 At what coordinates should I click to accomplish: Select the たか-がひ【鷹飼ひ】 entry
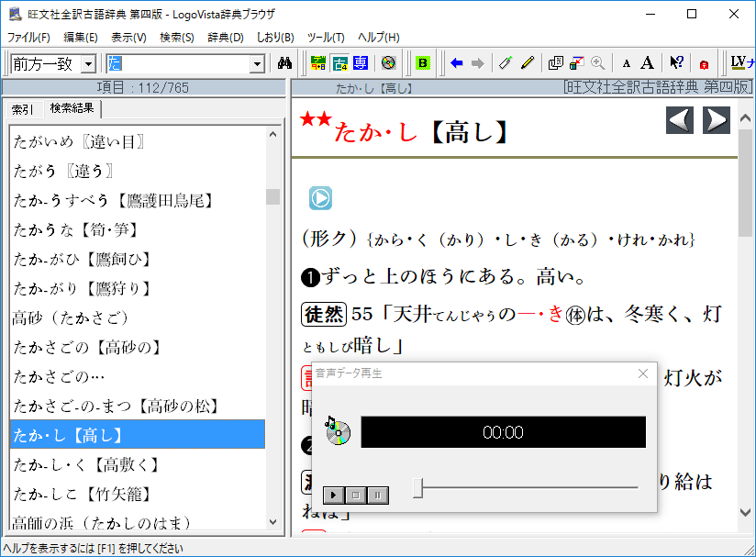138,260
